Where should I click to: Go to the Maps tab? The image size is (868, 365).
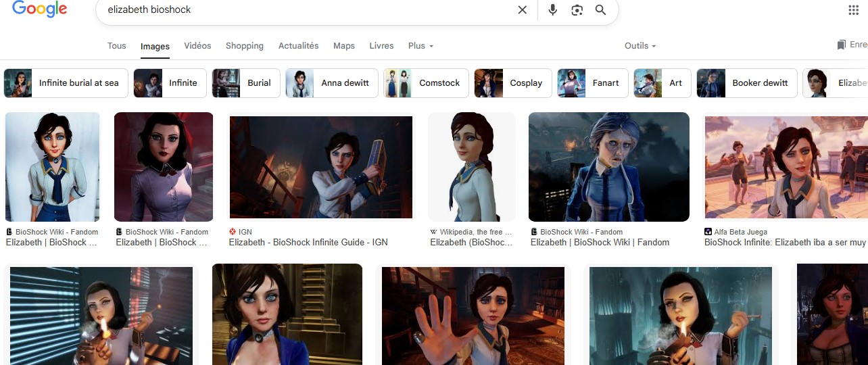pos(344,46)
